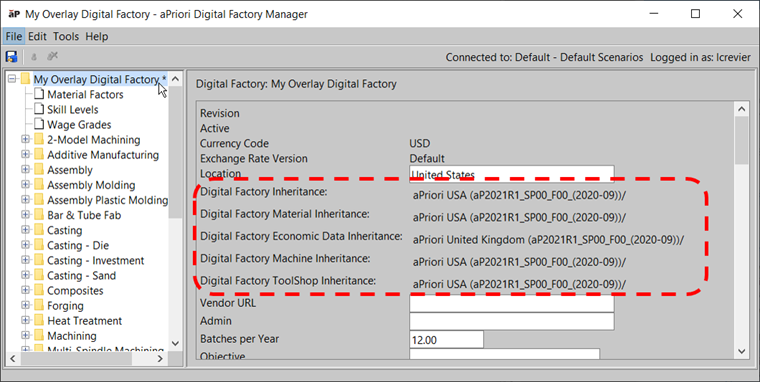This screenshot has width=760, height=382.
Task: Click the Objective input field
Action: click(x=504, y=354)
